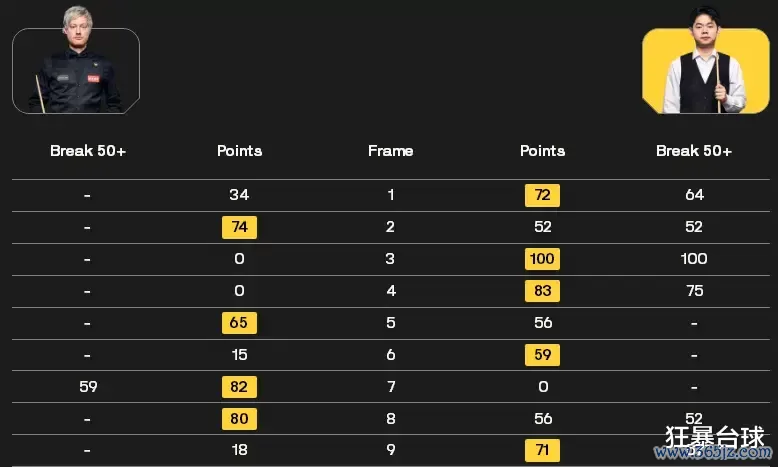Click the highlighted 74 points badge
Viewport: 778px width, 467px height.
click(239, 227)
